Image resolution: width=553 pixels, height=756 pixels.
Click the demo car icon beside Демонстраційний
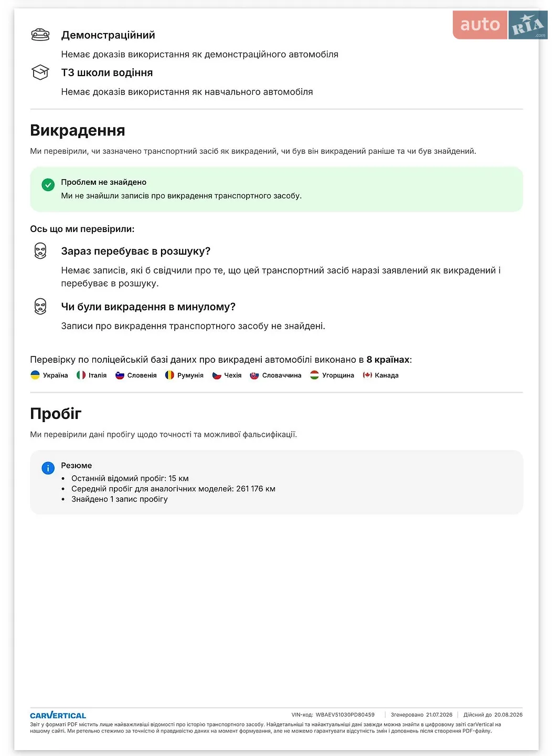(x=40, y=35)
